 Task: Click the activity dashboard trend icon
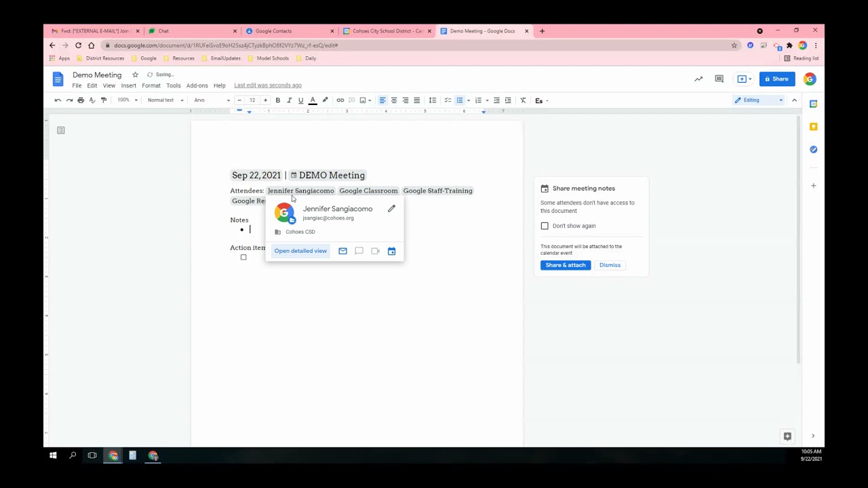[x=698, y=79]
